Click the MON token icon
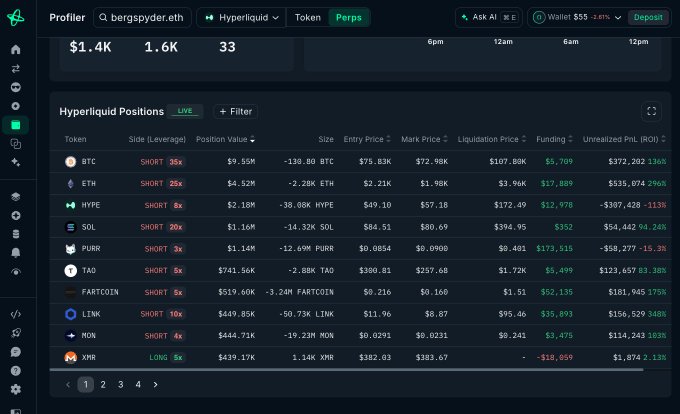 [70, 336]
